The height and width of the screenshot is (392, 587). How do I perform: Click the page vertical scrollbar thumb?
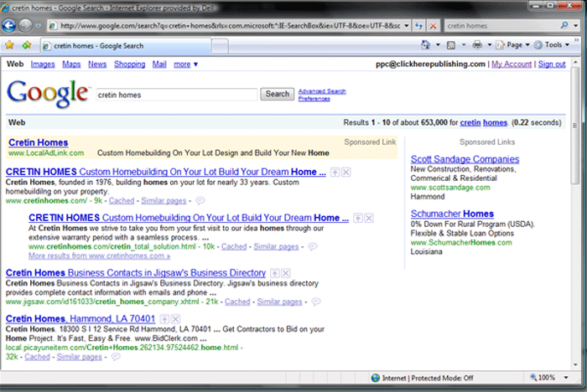pos(576,126)
